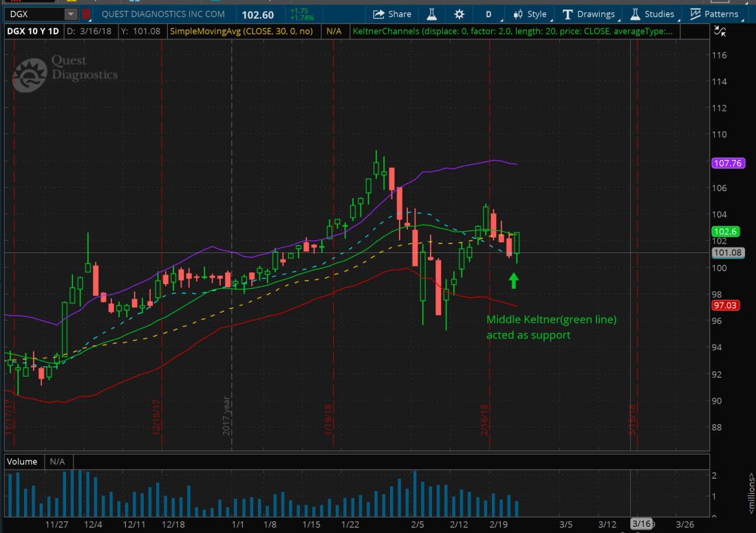Click the DGX 10 Y 1D chart label
Viewport: 756px width, 533px height.
click(x=33, y=31)
